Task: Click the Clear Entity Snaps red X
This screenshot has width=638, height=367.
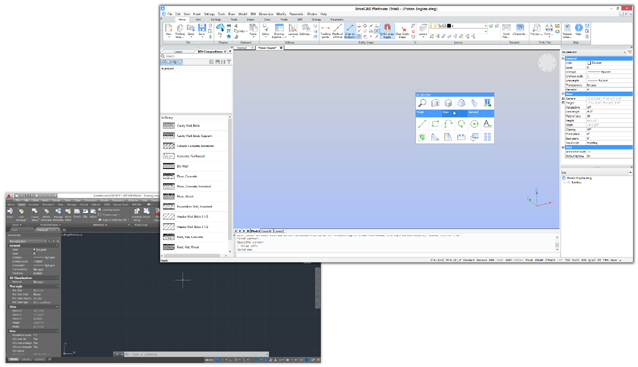Action: point(403,31)
